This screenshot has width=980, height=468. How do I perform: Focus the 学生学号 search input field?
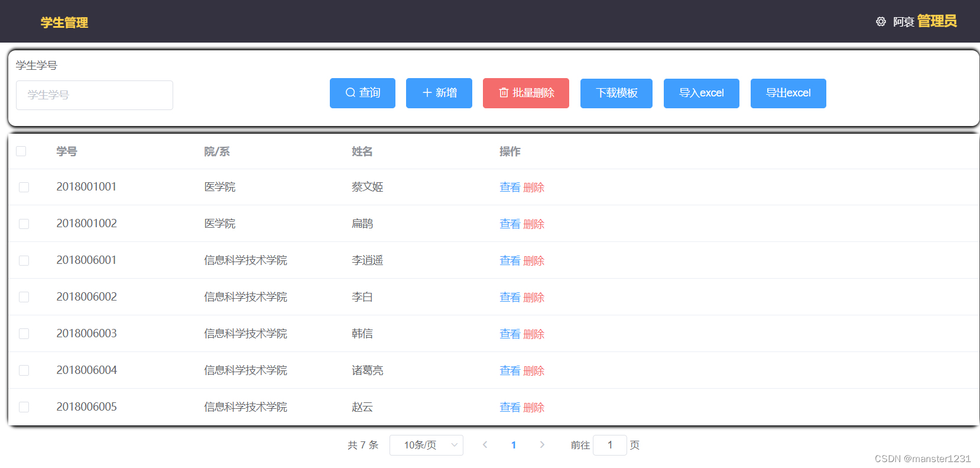click(x=95, y=95)
